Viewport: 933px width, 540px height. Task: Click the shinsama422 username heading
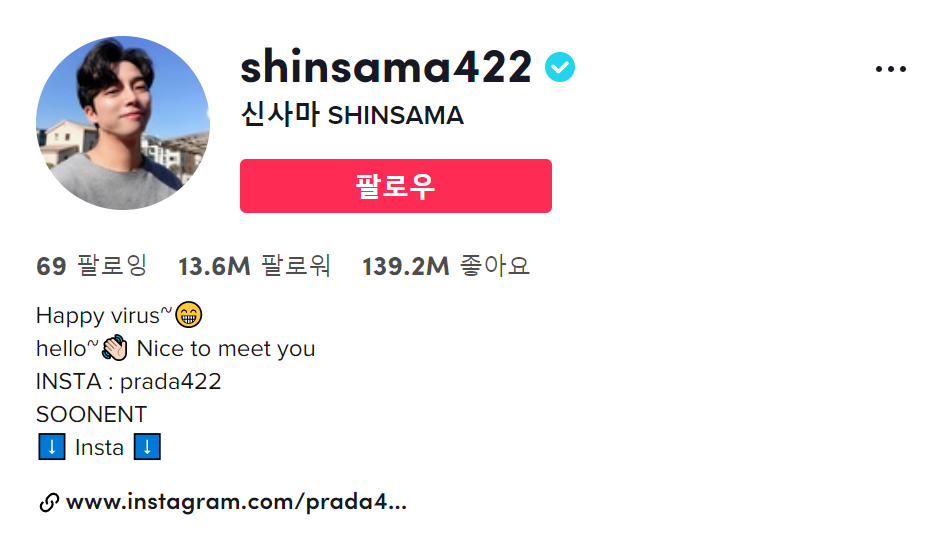click(386, 68)
